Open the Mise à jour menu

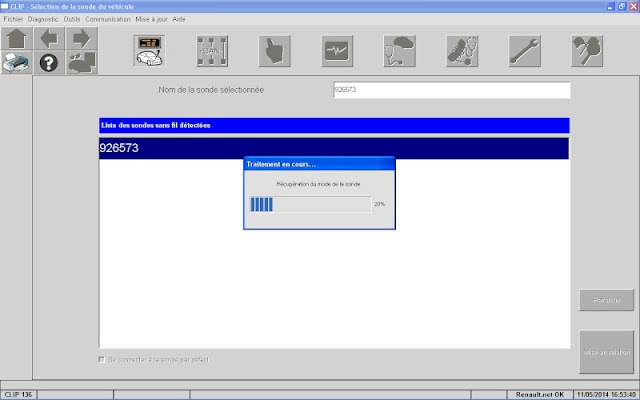click(151, 19)
